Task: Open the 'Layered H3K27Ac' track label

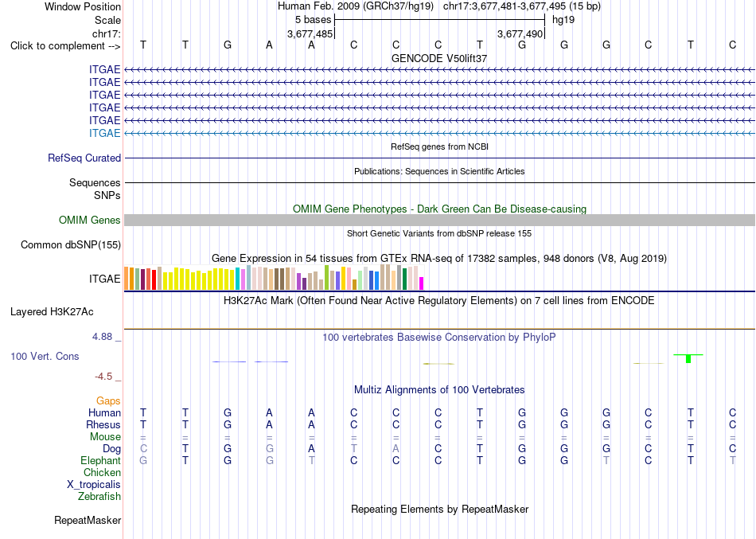Action: coord(52,312)
